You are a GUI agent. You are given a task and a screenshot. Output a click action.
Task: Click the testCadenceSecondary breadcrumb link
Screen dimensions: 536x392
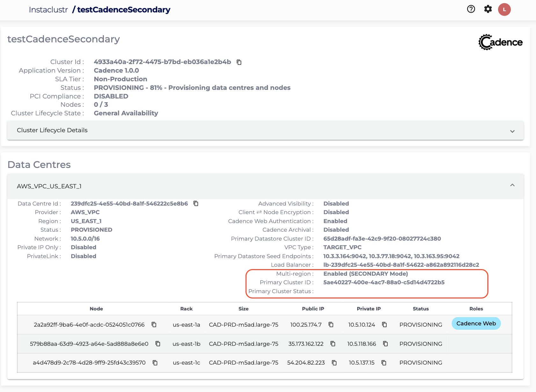124,10
